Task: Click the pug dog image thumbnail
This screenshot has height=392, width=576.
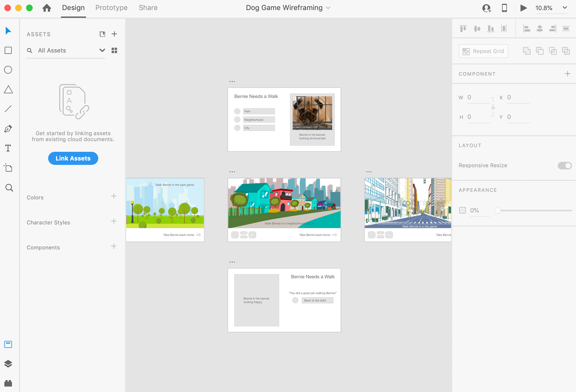Action: (312, 113)
